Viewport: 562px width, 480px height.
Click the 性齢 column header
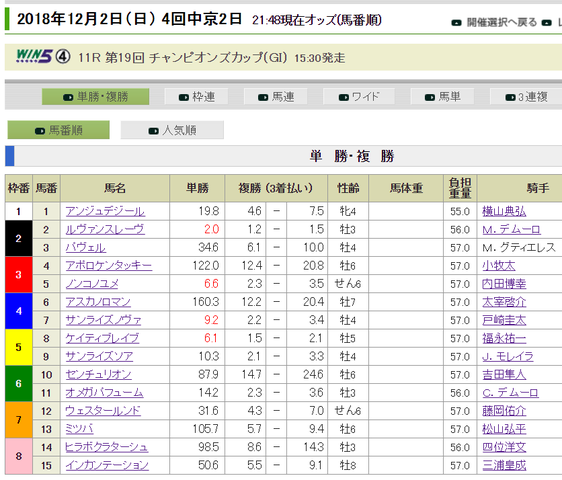[x=348, y=188]
